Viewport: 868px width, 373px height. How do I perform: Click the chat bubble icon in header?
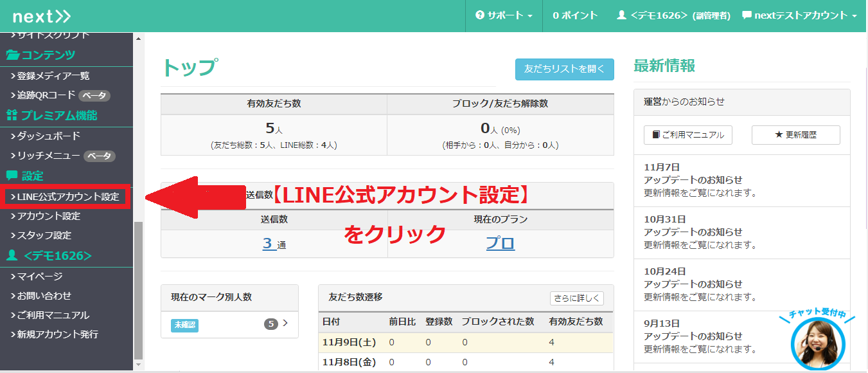coord(747,15)
